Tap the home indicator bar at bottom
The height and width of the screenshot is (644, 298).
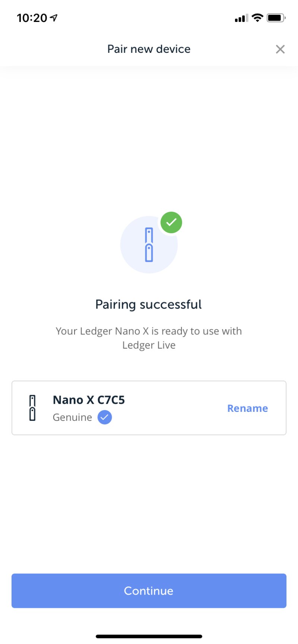pos(149,636)
